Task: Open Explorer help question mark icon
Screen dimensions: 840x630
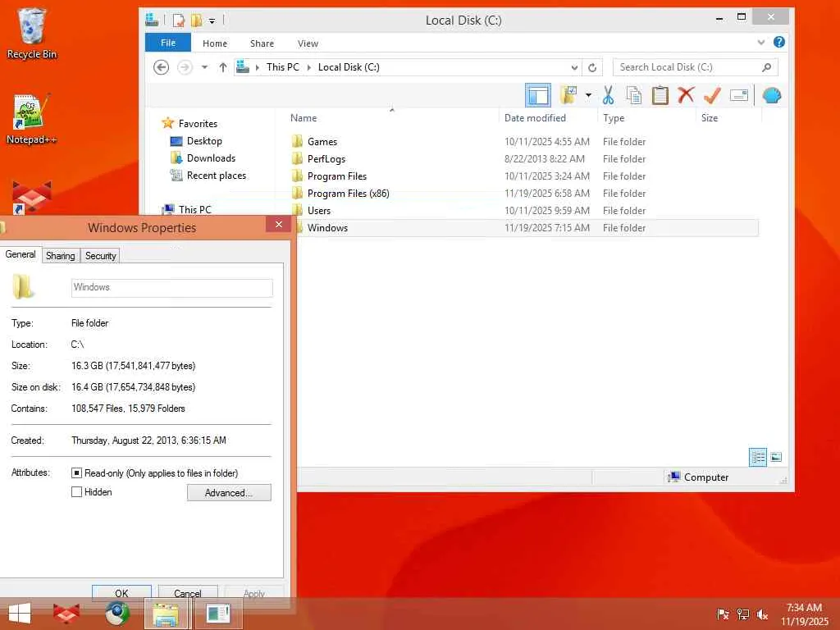Action: tap(779, 42)
